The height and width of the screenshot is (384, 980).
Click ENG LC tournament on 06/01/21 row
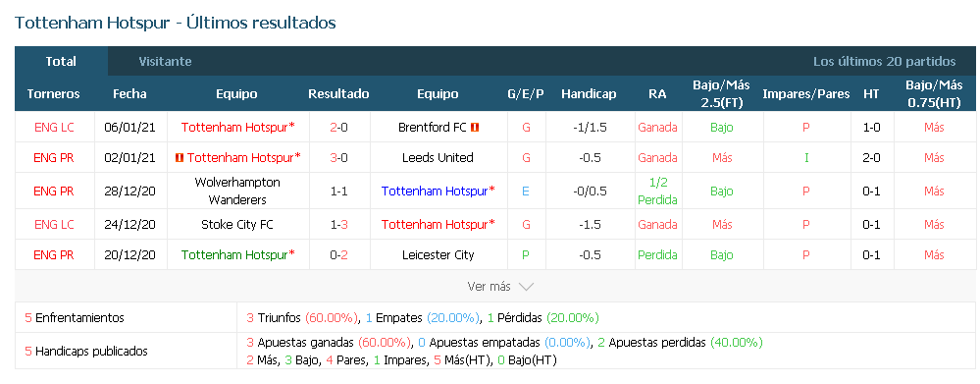point(54,127)
